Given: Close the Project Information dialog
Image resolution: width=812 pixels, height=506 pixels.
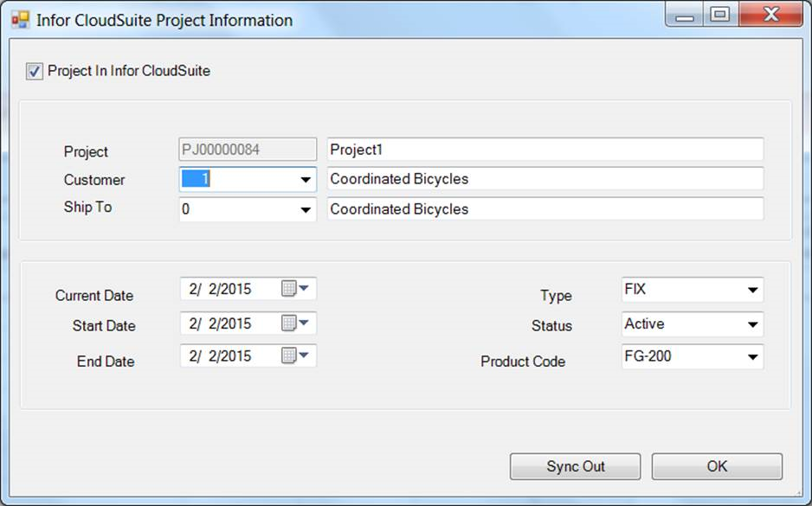Looking at the screenshot, I should [x=769, y=15].
